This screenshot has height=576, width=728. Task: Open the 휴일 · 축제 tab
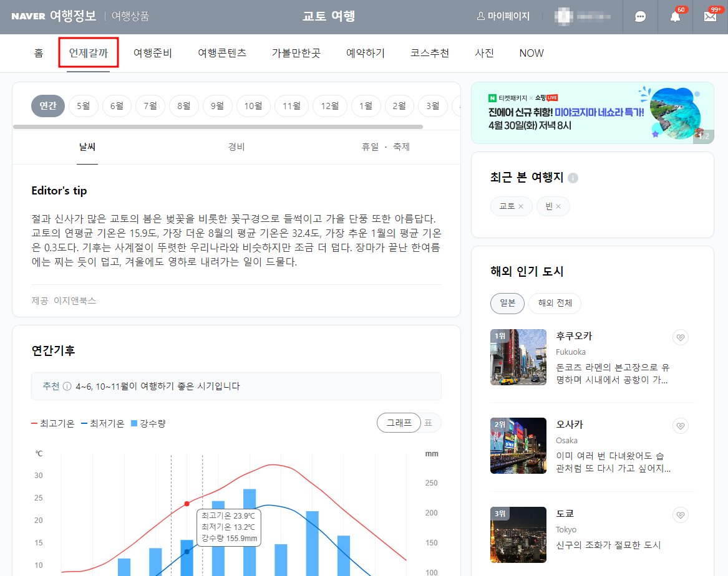[x=384, y=146]
